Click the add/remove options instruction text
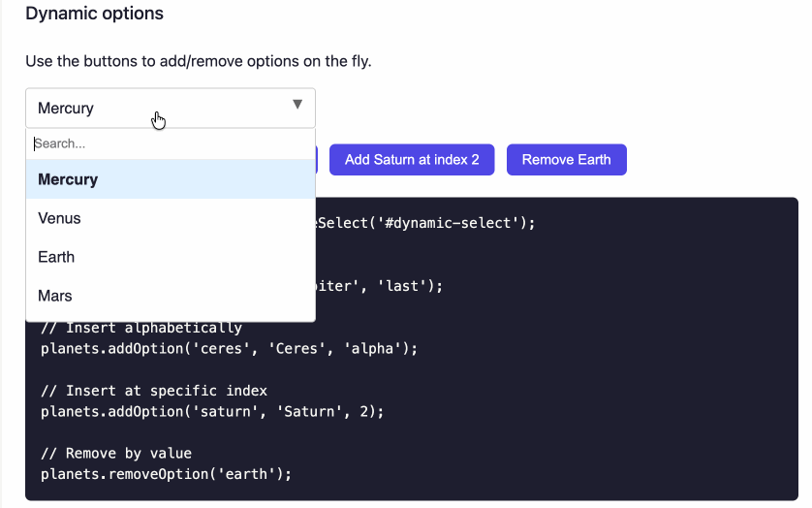 pos(198,61)
